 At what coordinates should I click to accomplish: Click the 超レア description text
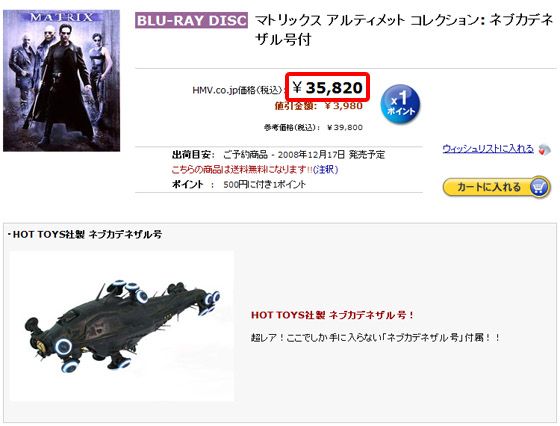375,337
